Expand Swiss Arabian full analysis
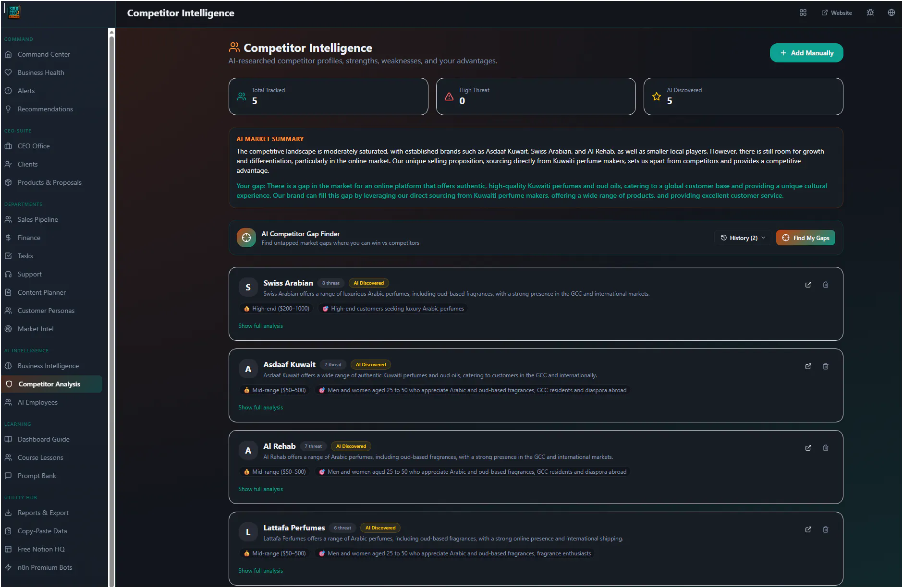The width and height of the screenshot is (903, 588). pyautogui.click(x=260, y=326)
